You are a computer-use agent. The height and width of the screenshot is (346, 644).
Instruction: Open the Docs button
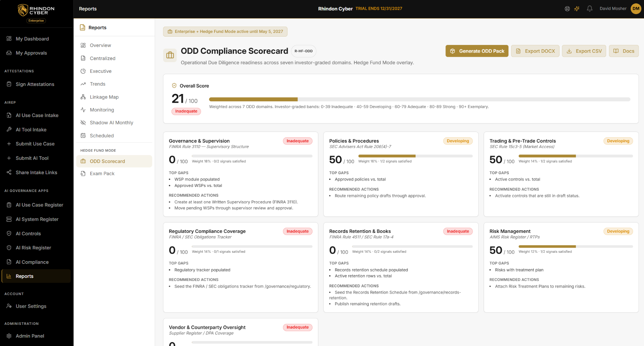(x=624, y=51)
